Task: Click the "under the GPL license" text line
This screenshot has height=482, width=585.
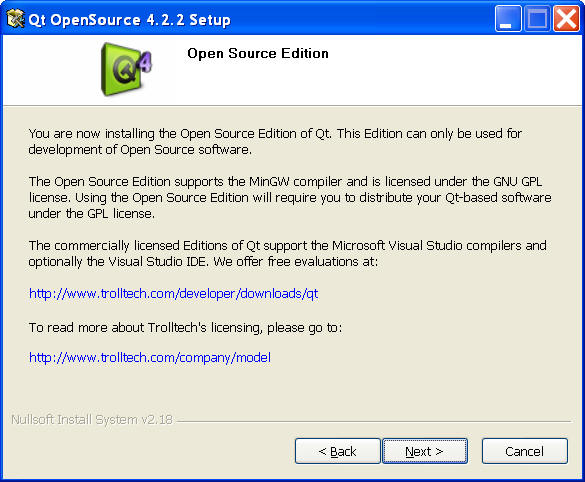Action: click(91, 214)
